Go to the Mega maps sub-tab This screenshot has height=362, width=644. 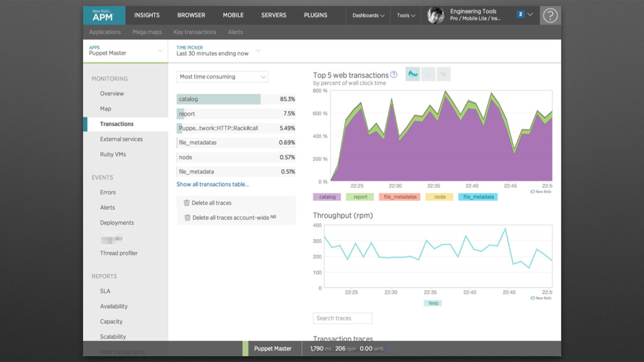coord(147,32)
